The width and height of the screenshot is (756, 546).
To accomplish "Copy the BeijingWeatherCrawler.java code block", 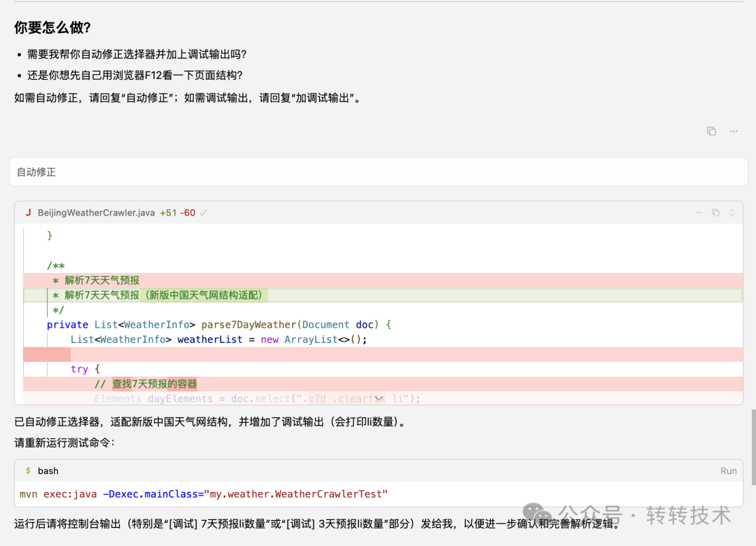I will (x=715, y=213).
